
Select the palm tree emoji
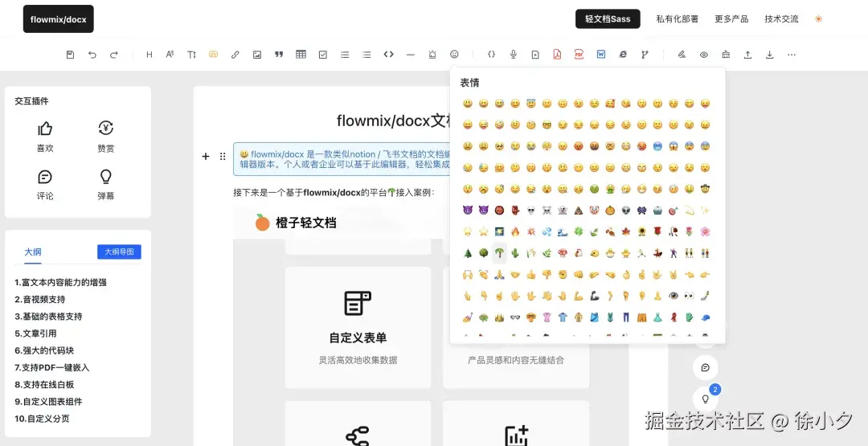[x=499, y=253]
